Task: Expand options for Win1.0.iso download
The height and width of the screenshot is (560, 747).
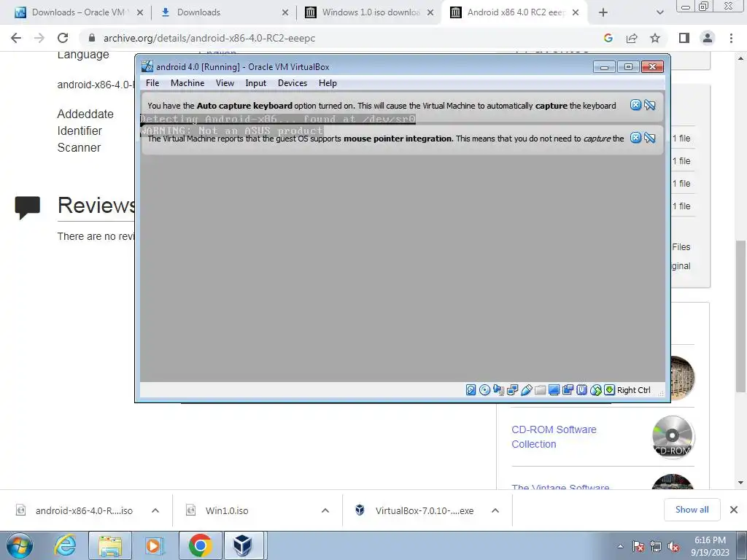Action: coord(325,510)
